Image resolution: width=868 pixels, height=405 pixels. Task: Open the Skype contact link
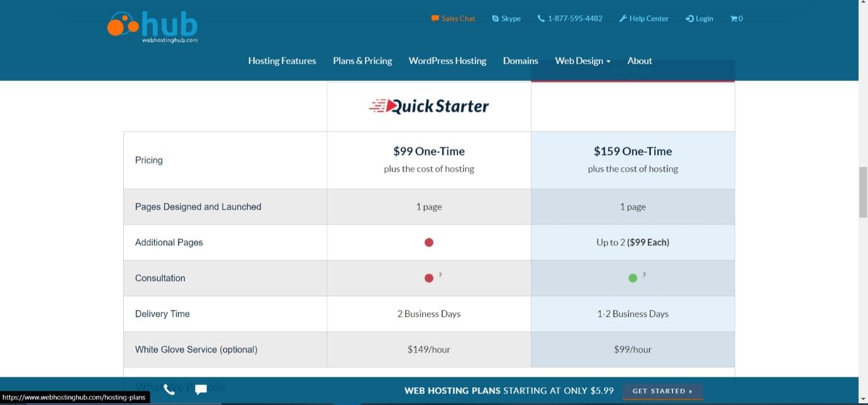pos(506,18)
